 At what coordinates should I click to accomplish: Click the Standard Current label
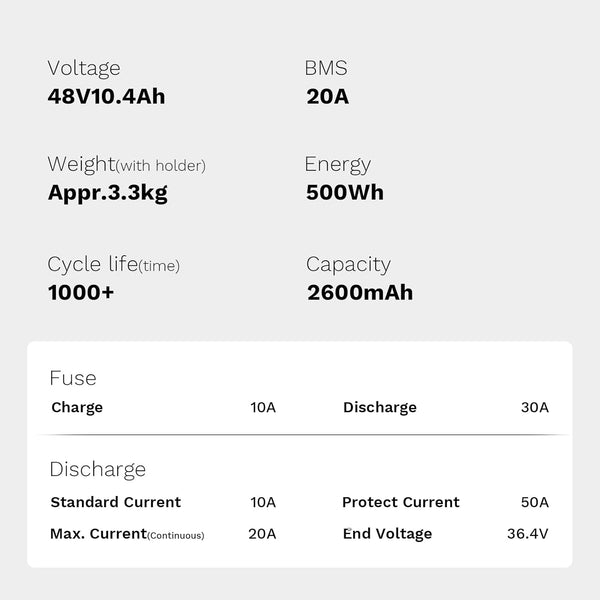coord(116,502)
